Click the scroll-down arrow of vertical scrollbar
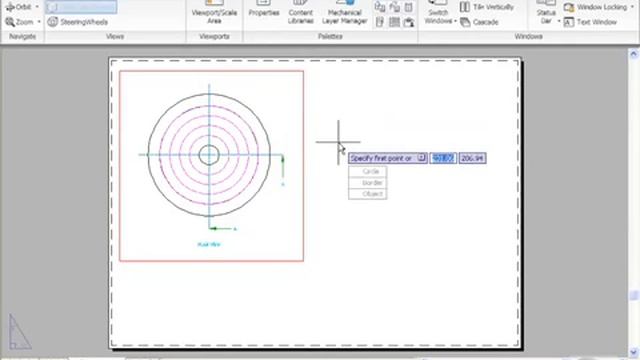 point(633,351)
